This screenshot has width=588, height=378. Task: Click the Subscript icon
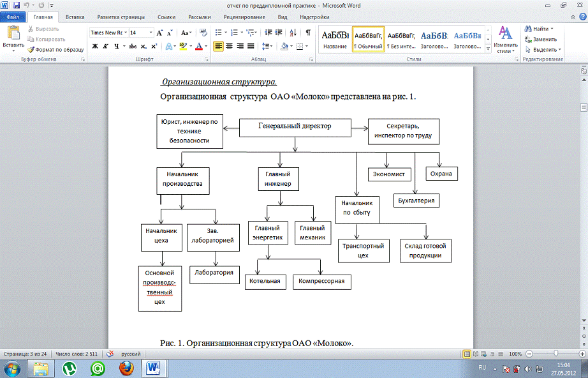(x=143, y=46)
